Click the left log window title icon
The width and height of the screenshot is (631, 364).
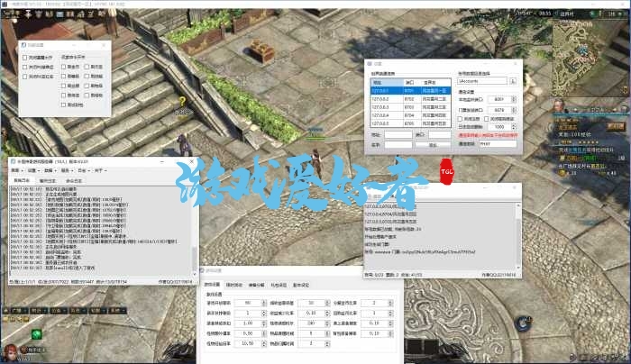tap(13, 161)
